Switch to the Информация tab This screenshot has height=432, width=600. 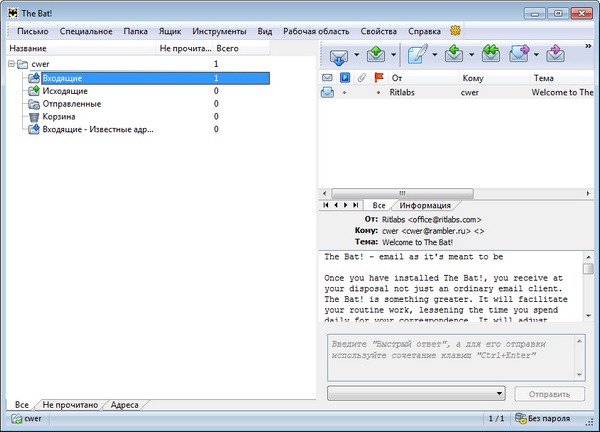point(425,204)
